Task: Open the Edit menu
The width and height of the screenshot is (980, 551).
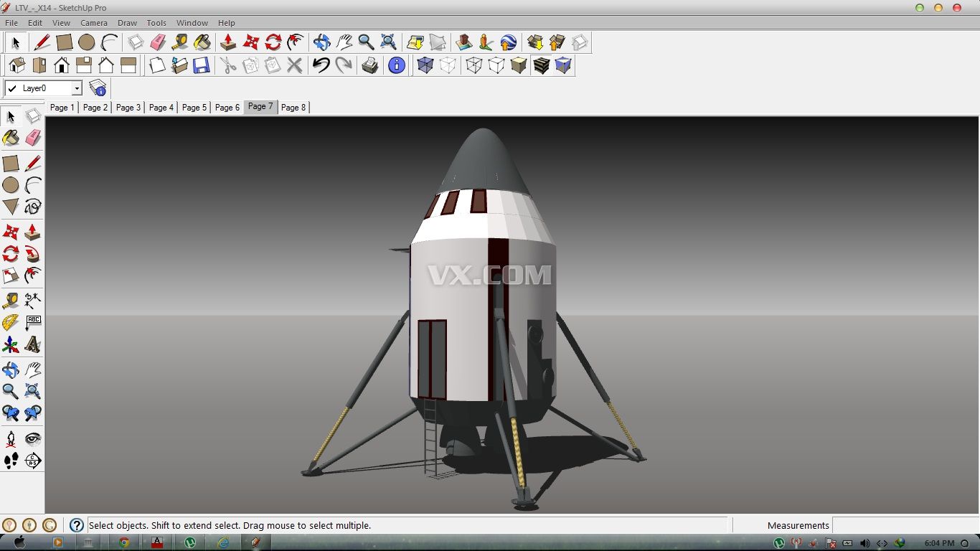Action: click(x=35, y=23)
